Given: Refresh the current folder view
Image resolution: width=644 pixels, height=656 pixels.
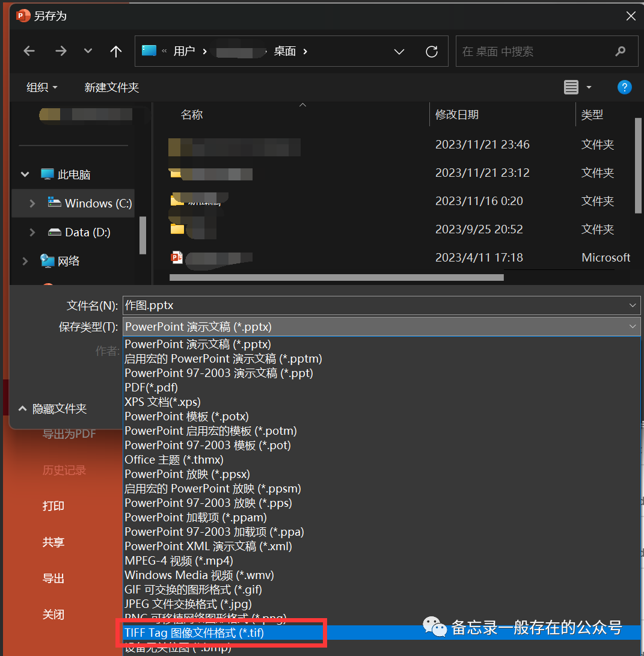Looking at the screenshot, I should (431, 52).
